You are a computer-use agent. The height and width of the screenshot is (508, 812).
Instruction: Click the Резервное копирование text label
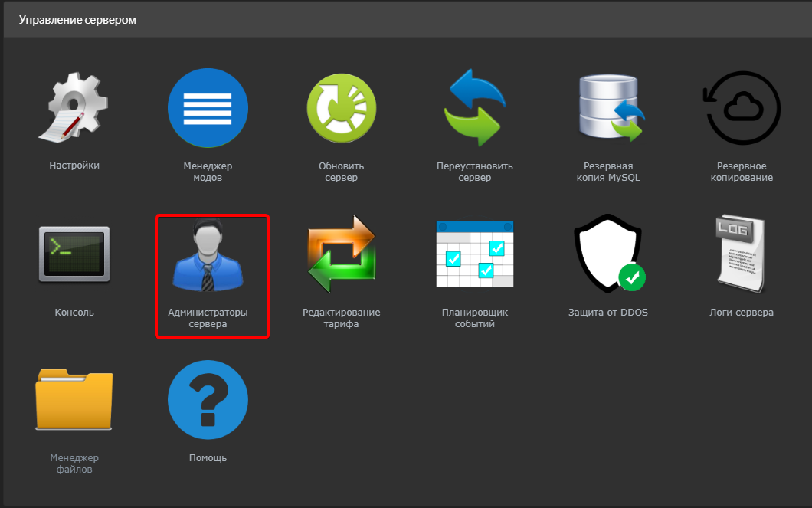click(x=742, y=172)
